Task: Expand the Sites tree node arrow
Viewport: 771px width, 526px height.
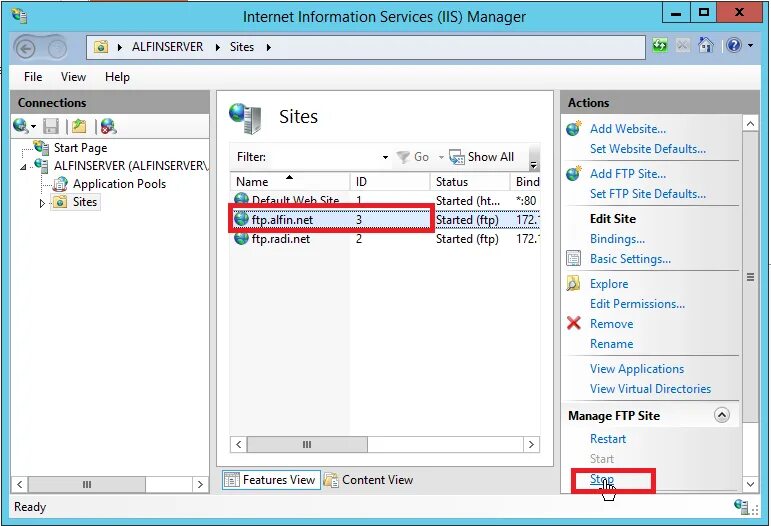Action: [42, 203]
